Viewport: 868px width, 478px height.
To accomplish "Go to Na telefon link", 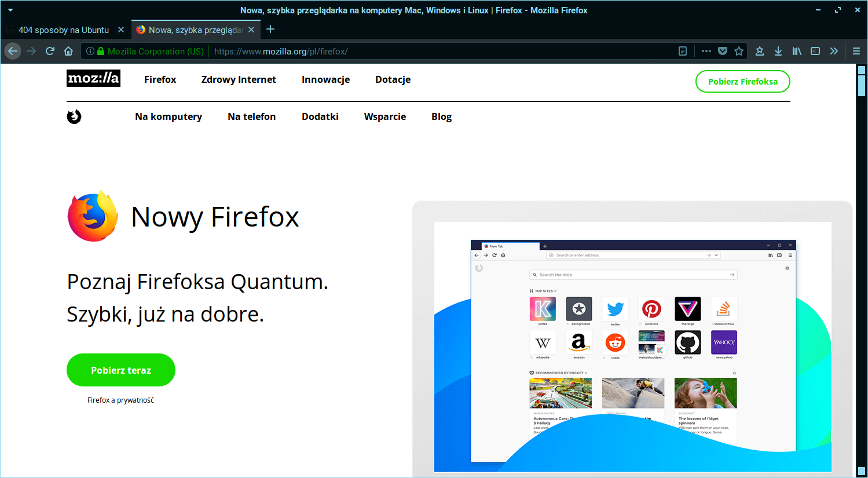I will point(251,116).
